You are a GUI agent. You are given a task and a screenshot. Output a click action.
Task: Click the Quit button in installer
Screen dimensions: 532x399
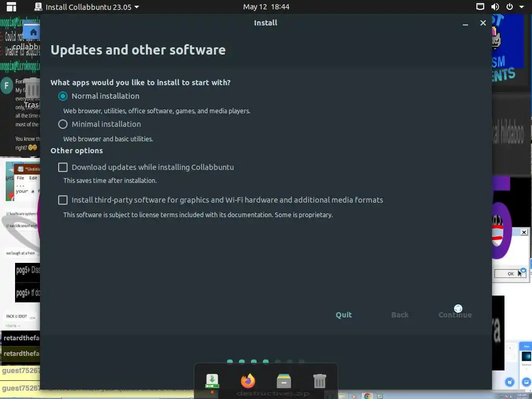pyautogui.click(x=344, y=315)
